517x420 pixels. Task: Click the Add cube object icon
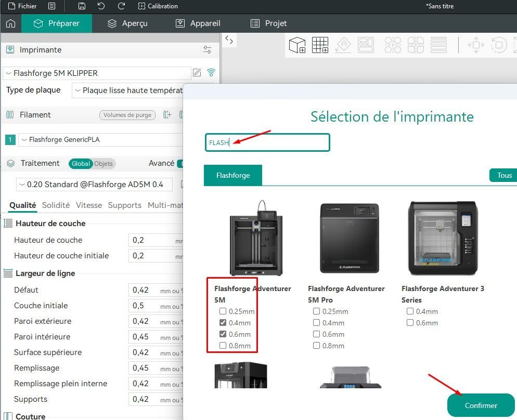pos(297,45)
